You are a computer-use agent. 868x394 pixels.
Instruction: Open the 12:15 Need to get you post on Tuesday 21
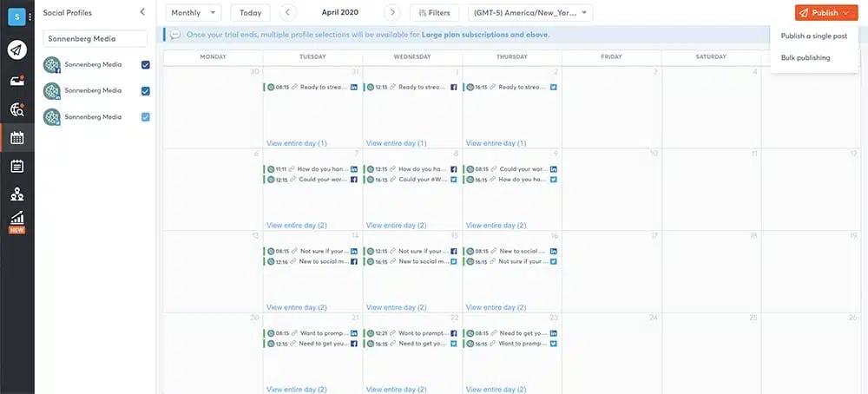coord(311,343)
